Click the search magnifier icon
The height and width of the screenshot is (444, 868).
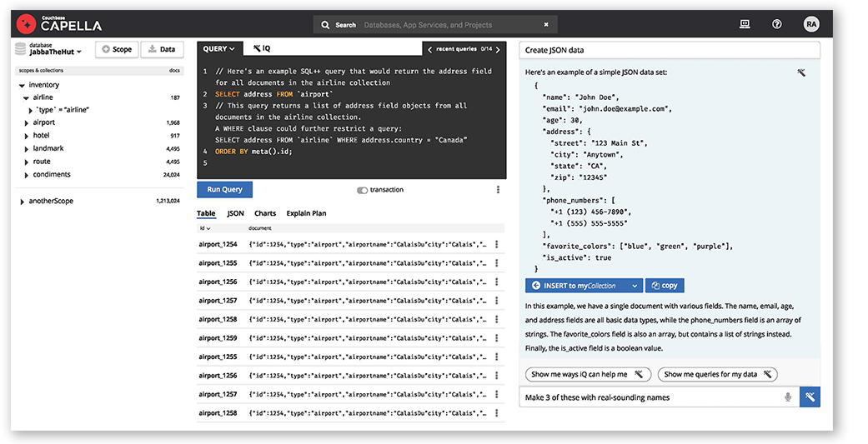point(325,25)
